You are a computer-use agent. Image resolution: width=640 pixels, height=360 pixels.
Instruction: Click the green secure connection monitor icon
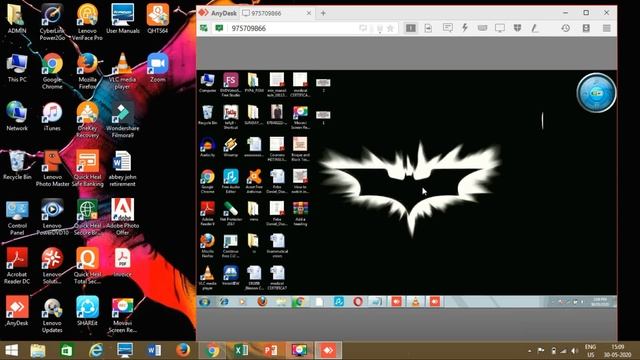219,28
